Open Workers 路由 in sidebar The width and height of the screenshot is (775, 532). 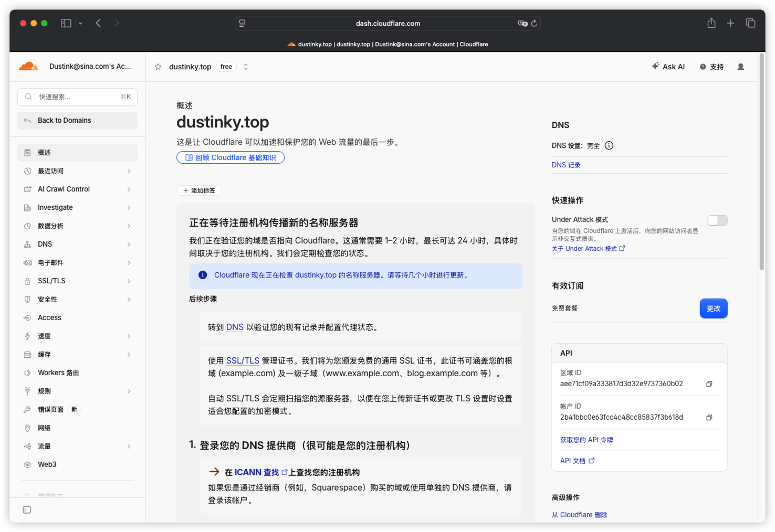[78, 373]
